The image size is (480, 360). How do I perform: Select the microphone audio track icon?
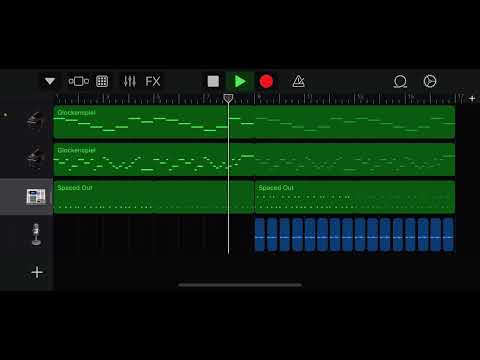(x=36, y=234)
